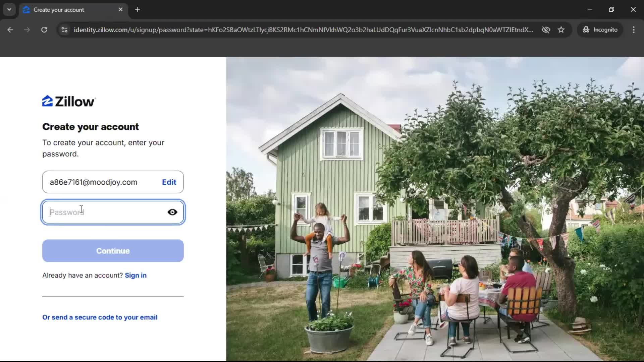
Task: Reveal the password with the eye toggle
Action: pyautogui.click(x=172, y=212)
